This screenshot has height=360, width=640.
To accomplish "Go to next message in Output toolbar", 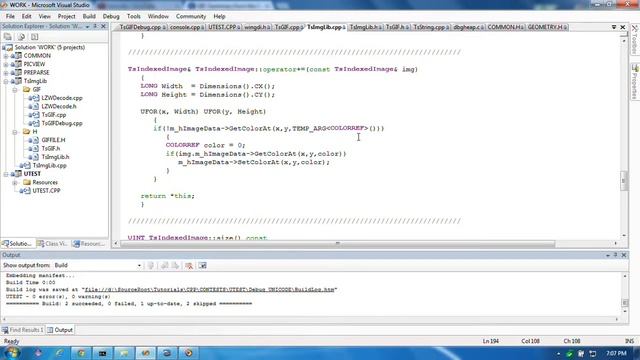I will [175, 266].
